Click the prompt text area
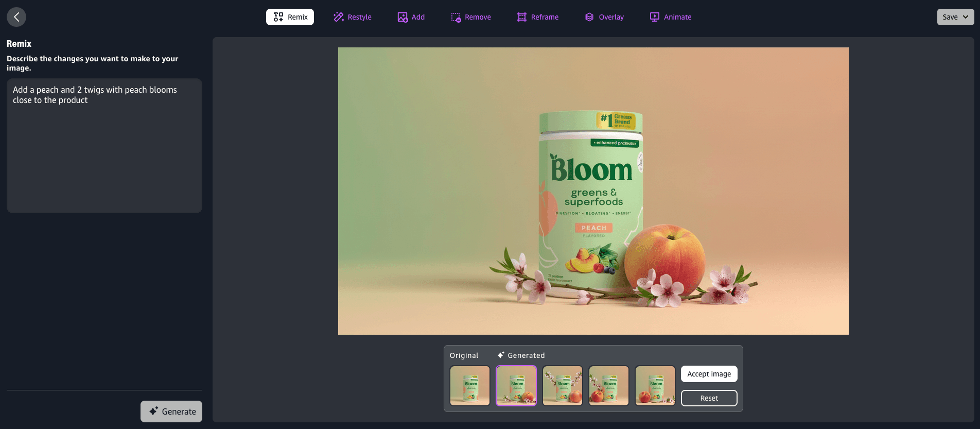The image size is (980, 429). pos(104,146)
